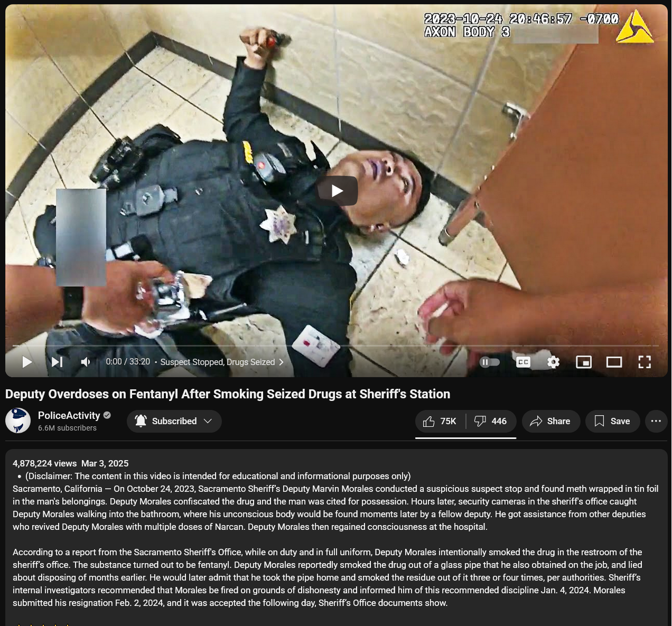
Task: Dislike the video
Action: point(491,421)
